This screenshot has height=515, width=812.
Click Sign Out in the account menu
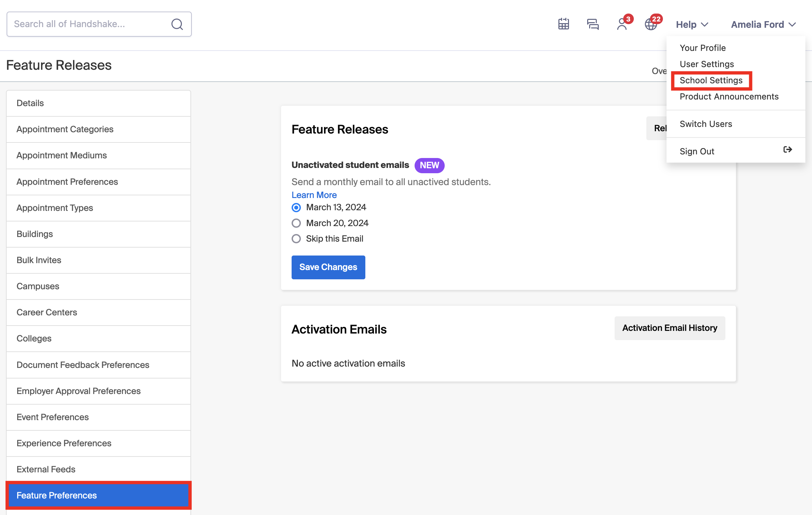697,151
